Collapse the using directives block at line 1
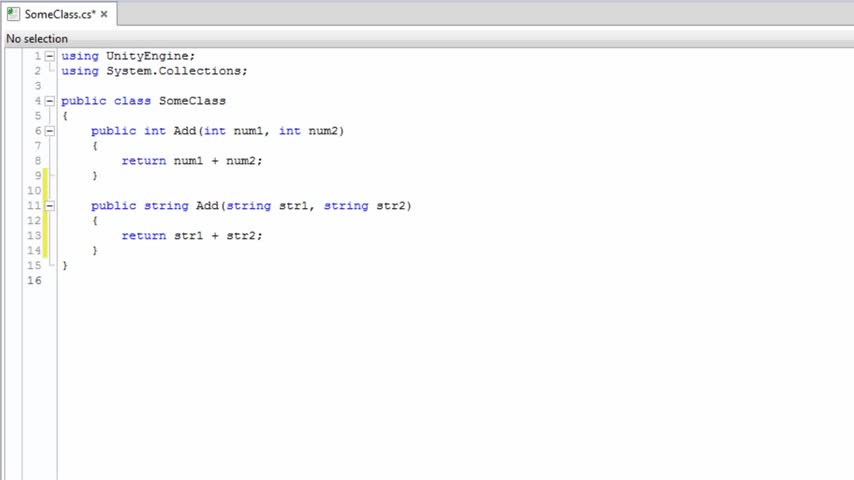 coord(50,56)
